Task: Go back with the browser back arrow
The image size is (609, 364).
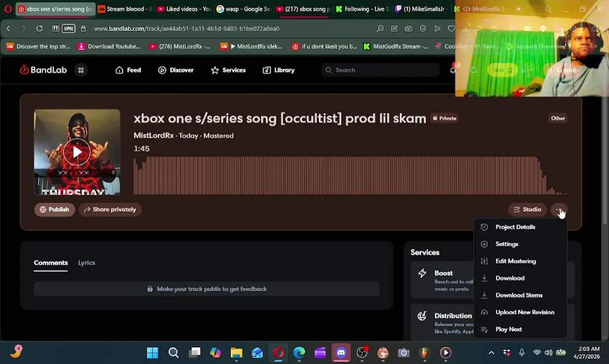Action: [x=8, y=29]
